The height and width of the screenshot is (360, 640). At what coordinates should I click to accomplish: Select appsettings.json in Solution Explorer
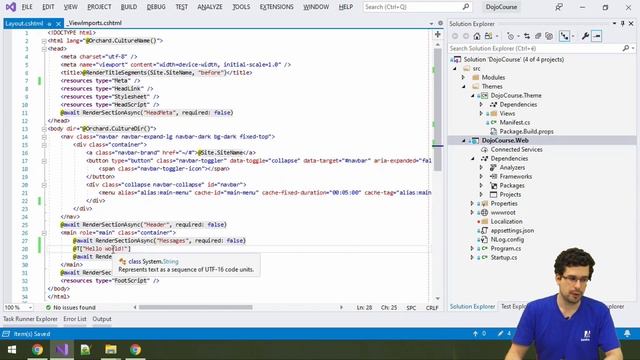click(x=512, y=230)
